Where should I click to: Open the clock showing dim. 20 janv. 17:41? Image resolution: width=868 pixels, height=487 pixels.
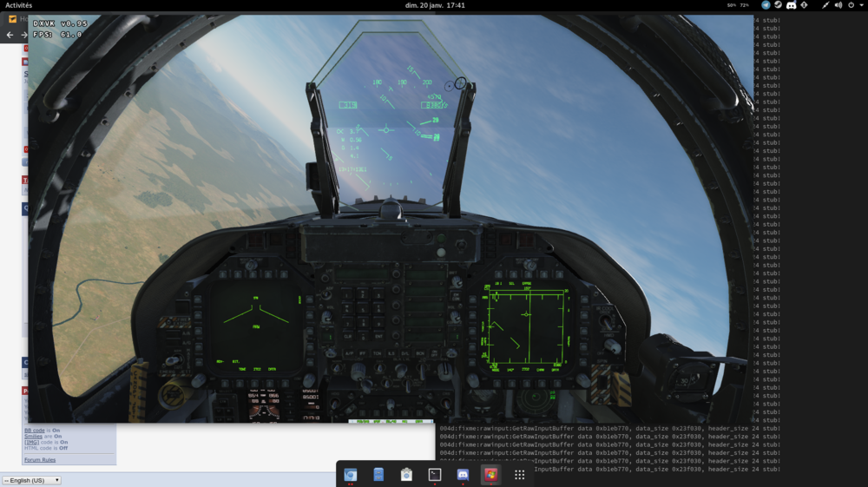click(x=435, y=5)
